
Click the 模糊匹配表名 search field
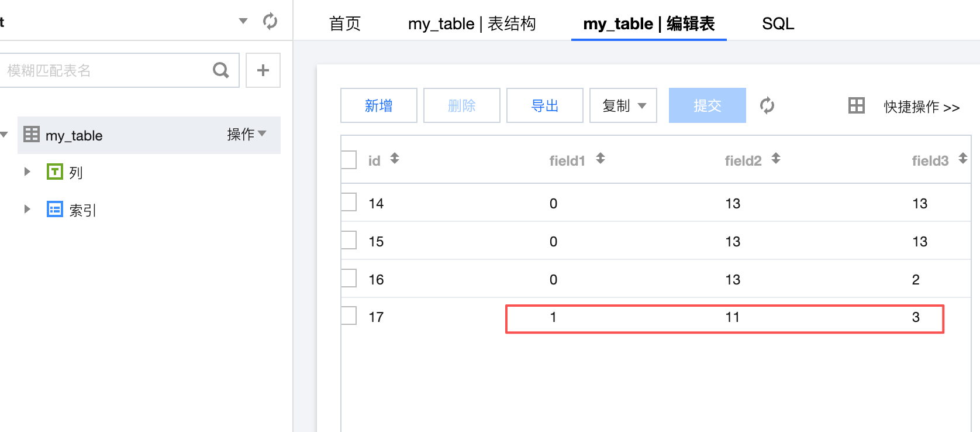click(x=105, y=70)
